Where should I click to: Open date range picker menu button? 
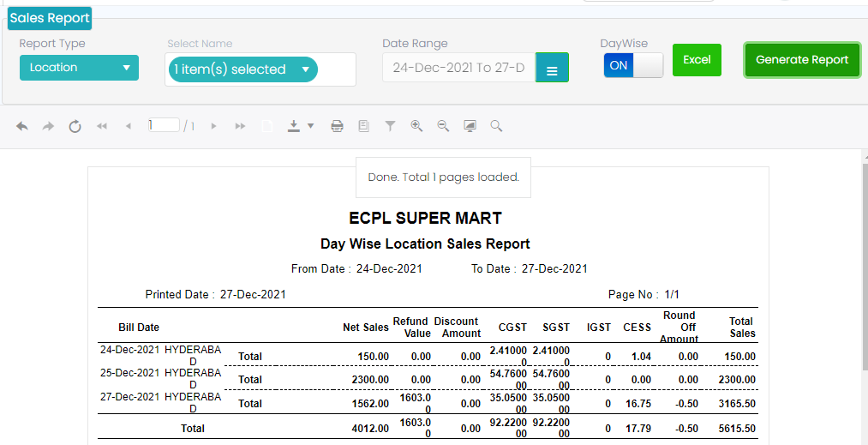tap(552, 69)
